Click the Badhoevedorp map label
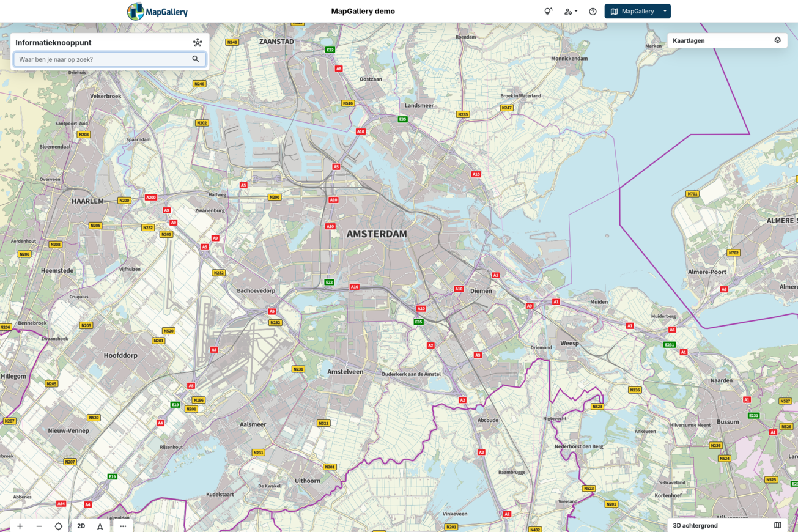The width and height of the screenshot is (798, 532). coord(256,291)
